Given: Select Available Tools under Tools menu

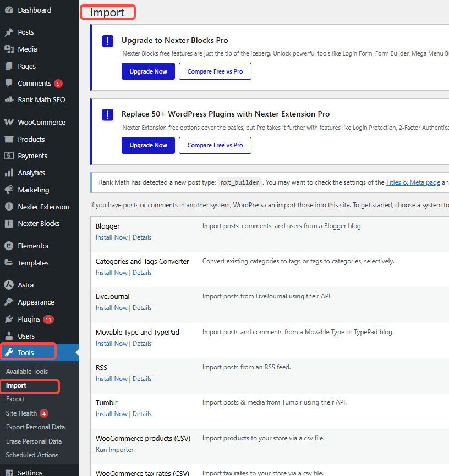Looking at the screenshot, I should pos(26,371).
